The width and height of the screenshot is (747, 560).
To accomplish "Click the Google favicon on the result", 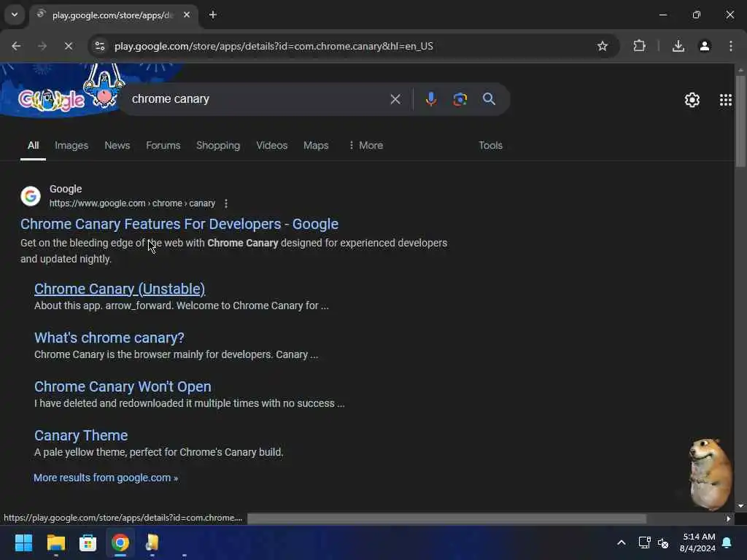I will pyautogui.click(x=31, y=195).
